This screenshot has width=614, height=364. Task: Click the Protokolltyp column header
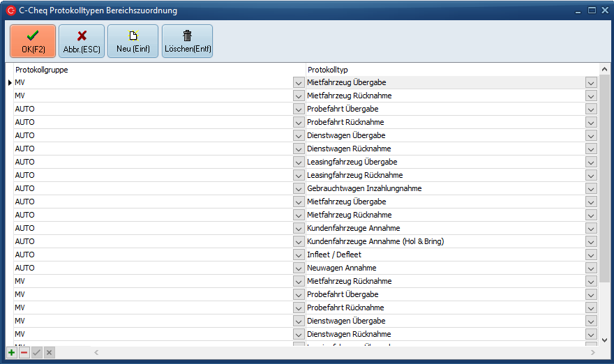pyautogui.click(x=447, y=70)
